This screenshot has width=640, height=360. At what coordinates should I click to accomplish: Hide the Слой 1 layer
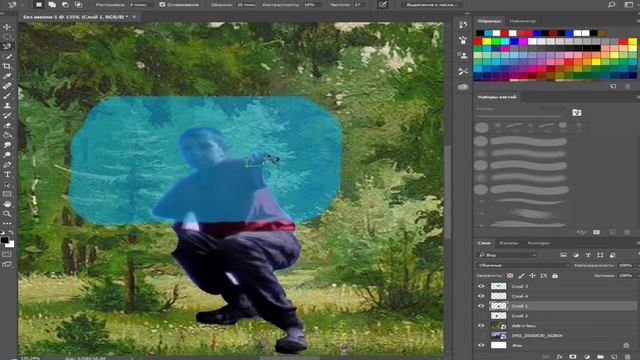481,306
